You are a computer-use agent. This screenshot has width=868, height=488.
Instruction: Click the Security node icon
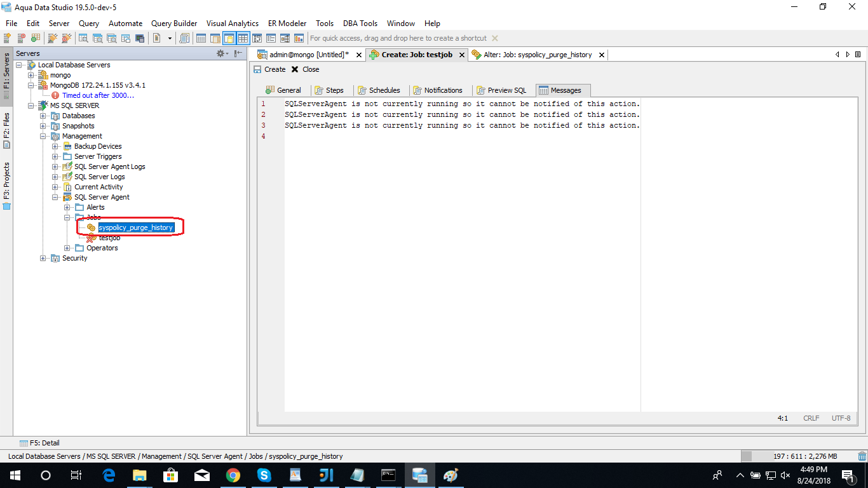[x=55, y=258]
